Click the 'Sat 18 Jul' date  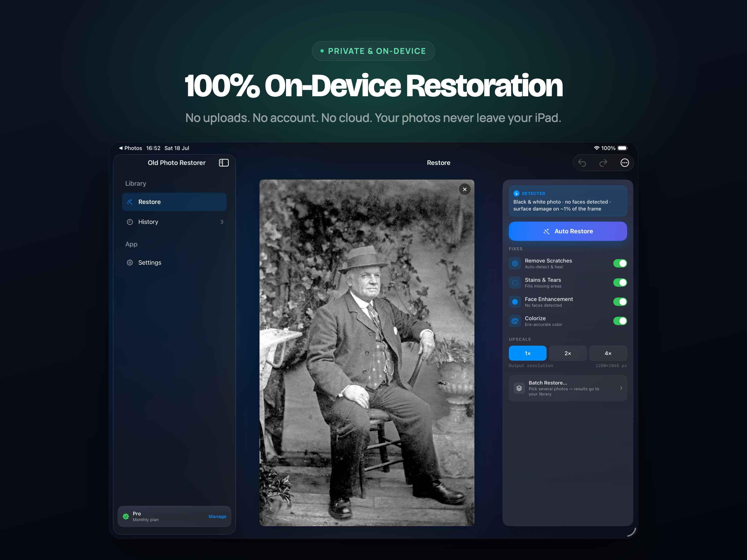click(x=177, y=148)
